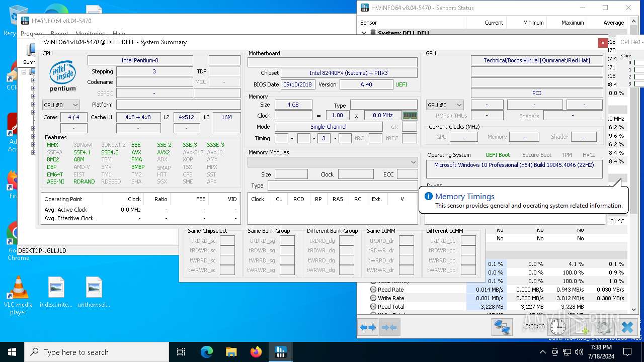
Task: Click the Write Rate maximum 3.812 MB/s
Action: pyautogui.click(x=570, y=298)
